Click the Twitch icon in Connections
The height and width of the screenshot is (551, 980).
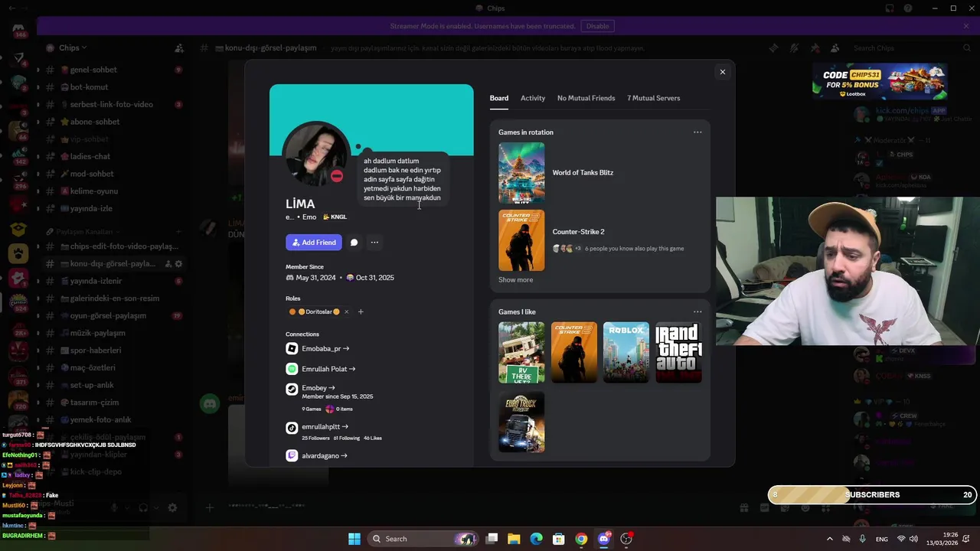[292, 456]
